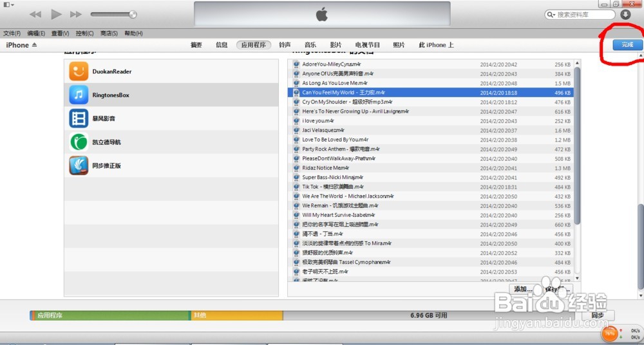The height and width of the screenshot is (345, 644).
Task: Switch to the 音乐 tab
Action: [310, 45]
